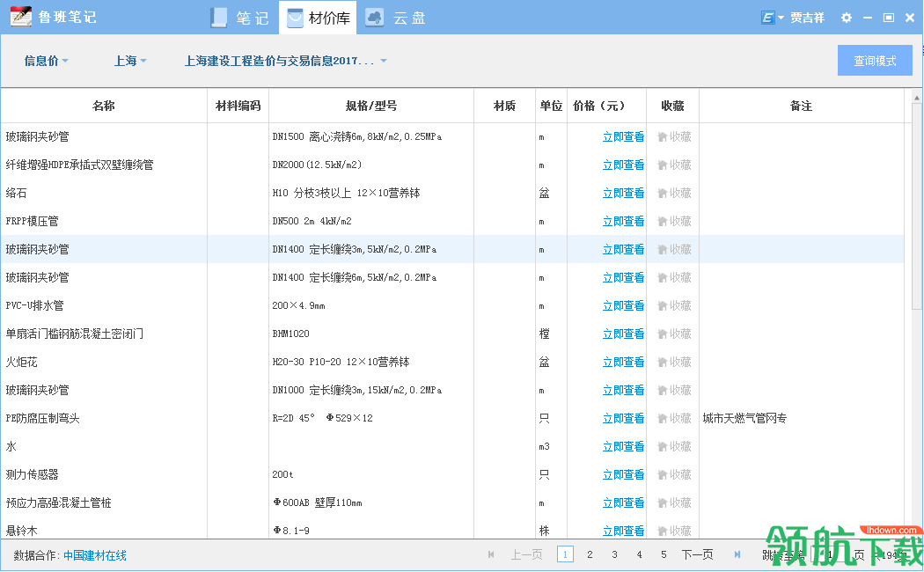Switch to the 材价库 tab
The height and width of the screenshot is (572, 924).
pyautogui.click(x=318, y=18)
